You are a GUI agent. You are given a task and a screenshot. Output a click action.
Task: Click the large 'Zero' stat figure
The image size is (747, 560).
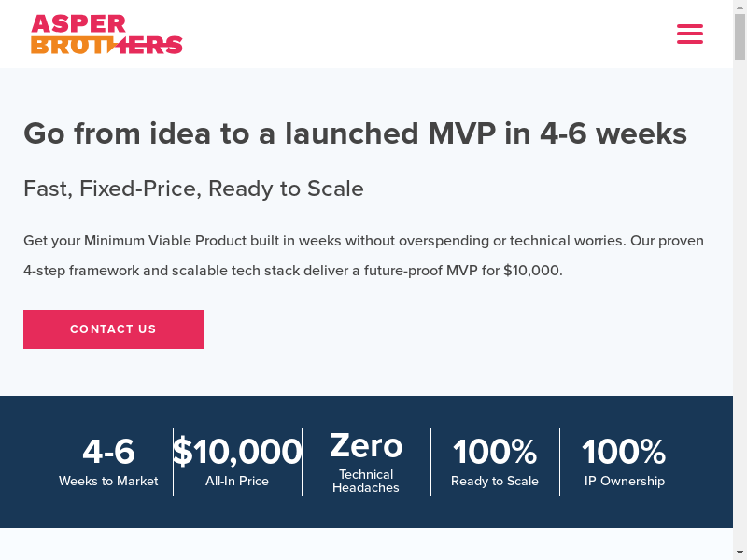(366, 446)
